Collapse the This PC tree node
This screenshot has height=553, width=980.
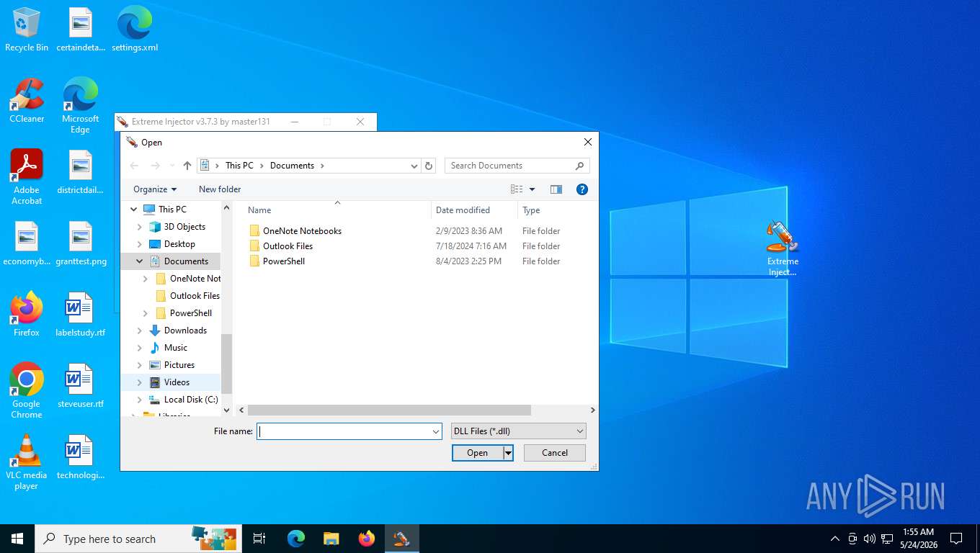(x=133, y=210)
